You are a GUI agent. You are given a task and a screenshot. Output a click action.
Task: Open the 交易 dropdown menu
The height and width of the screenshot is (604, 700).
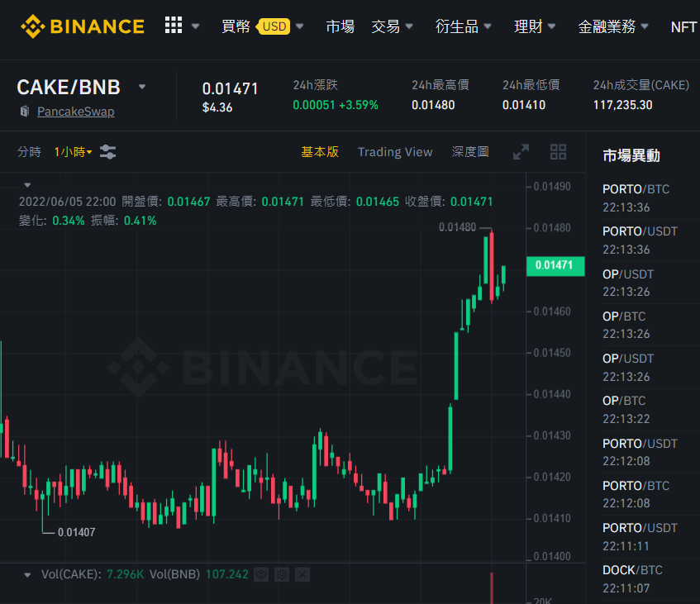392,26
